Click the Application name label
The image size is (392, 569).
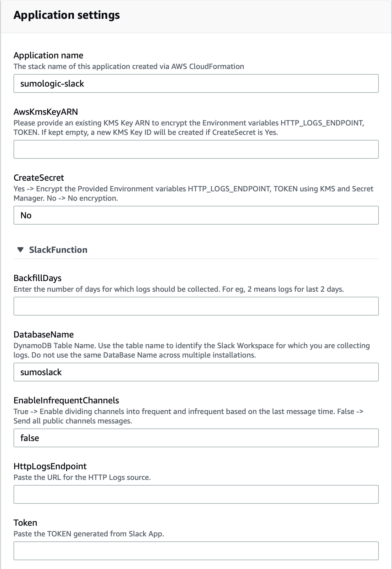[x=48, y=56]
